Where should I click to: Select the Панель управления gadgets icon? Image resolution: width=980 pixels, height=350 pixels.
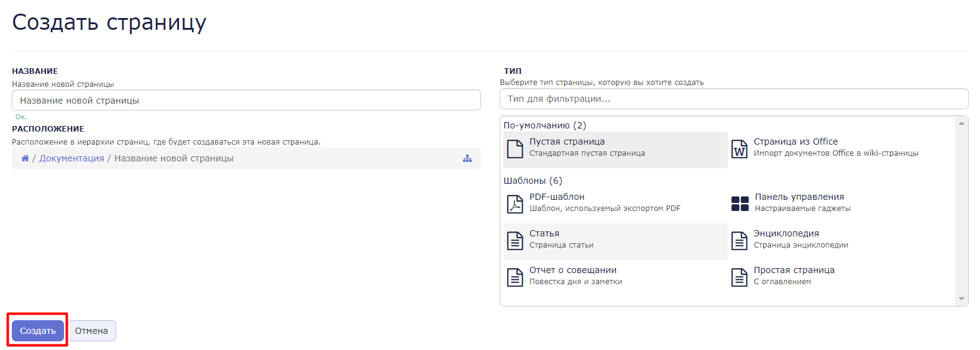pyautogui.click(x=740, y=204)
